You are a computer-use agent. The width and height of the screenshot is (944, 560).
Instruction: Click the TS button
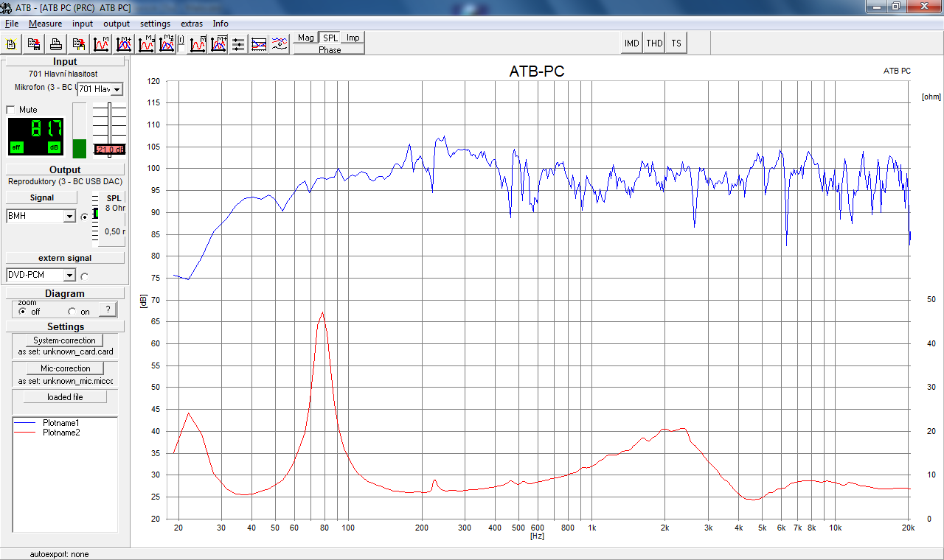coord(676,43)
